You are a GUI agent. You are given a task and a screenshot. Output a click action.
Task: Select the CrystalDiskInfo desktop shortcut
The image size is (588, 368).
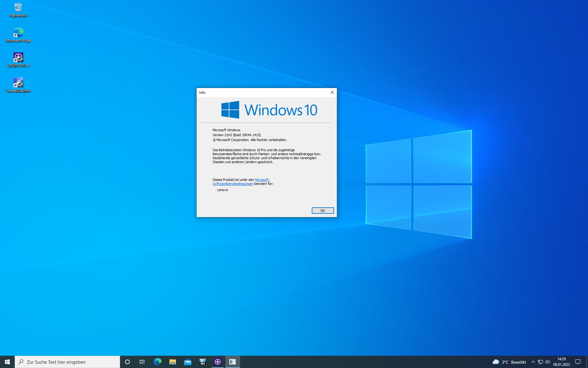[x=18, y=85]
